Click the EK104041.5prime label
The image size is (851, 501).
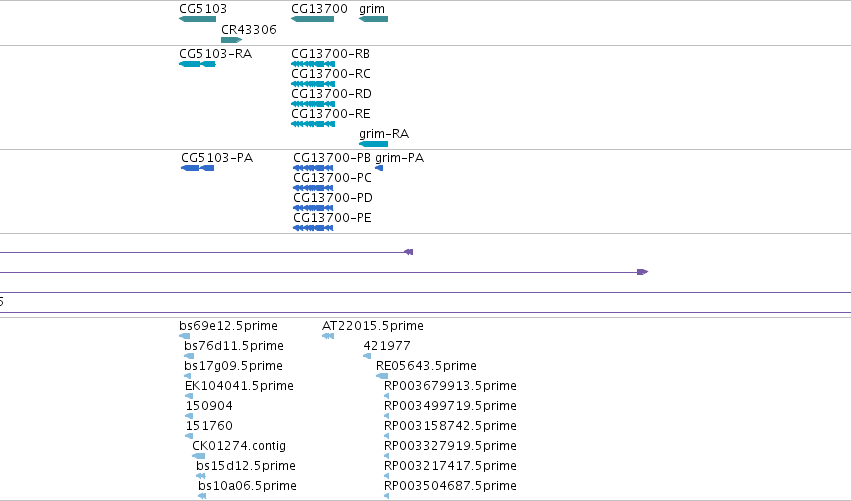click(239, 386)
